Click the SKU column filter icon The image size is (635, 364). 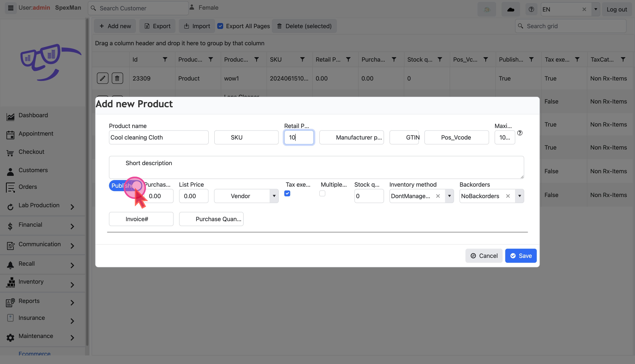point(302,59)
